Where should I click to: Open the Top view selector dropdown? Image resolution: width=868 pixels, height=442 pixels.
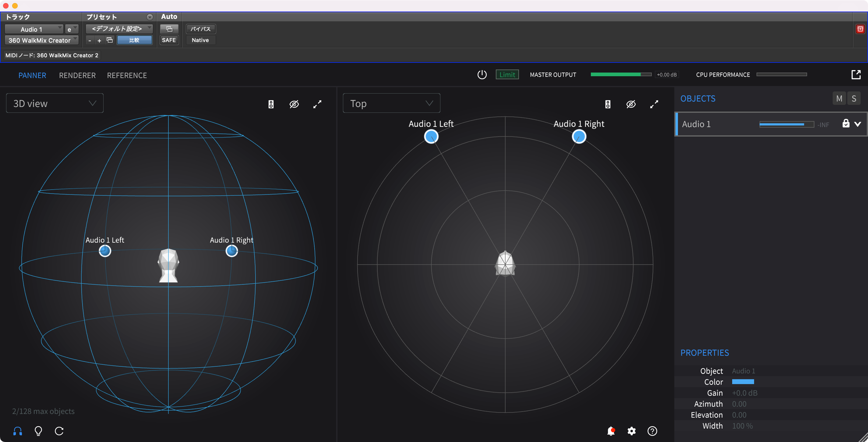click(391, 103)
